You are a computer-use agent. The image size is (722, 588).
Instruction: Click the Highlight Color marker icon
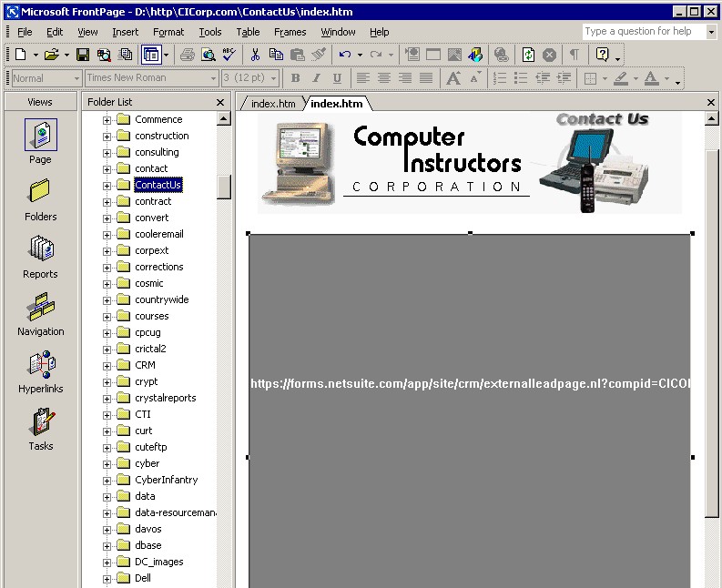[x=621, y=77]
